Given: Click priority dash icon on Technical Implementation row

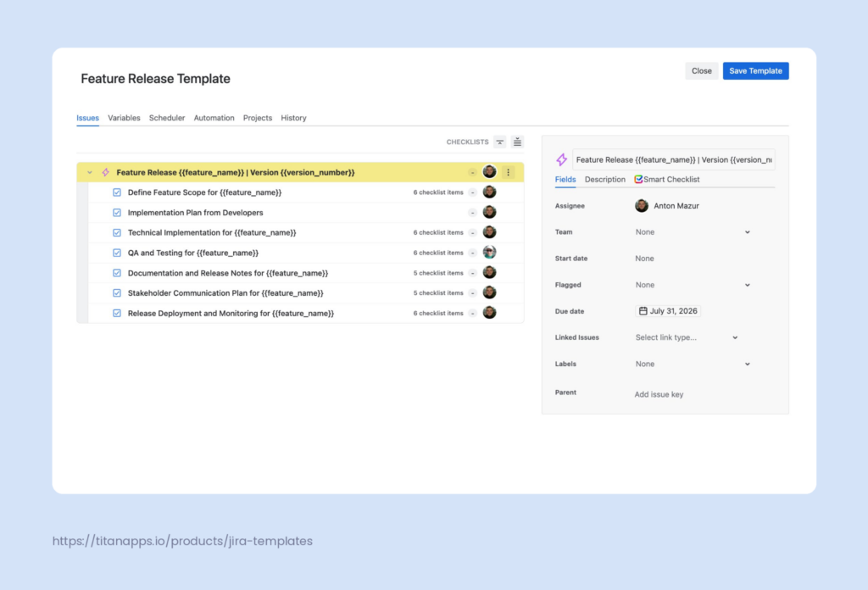Looking at the screenshot, I should (x=473, y=233).
